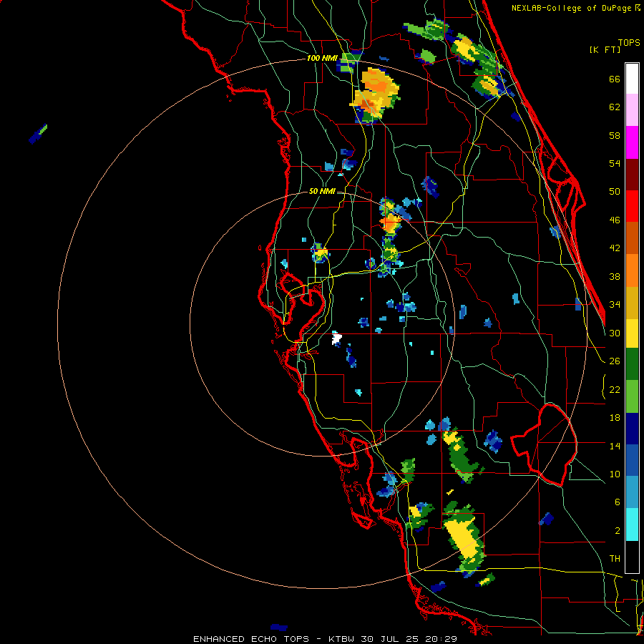Choose the navy legend swatch
This screenshot has width=644, height=644.
point(632,429)
